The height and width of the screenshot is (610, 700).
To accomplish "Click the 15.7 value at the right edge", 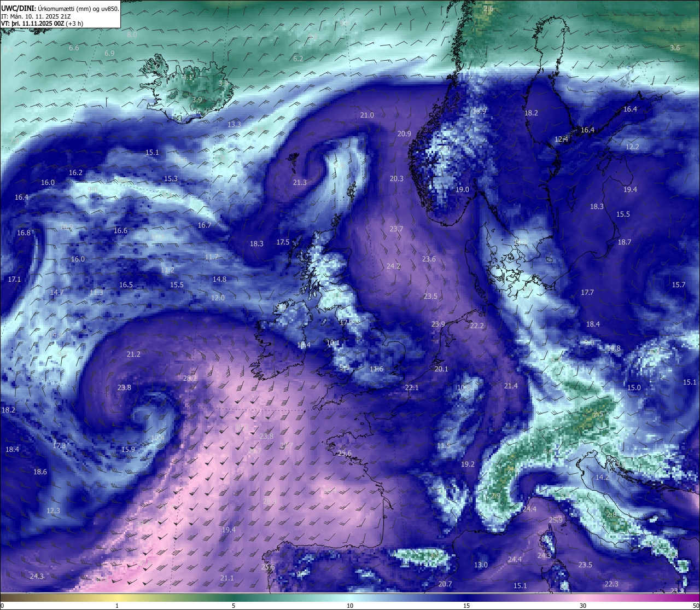I will (x=678, y=285).
